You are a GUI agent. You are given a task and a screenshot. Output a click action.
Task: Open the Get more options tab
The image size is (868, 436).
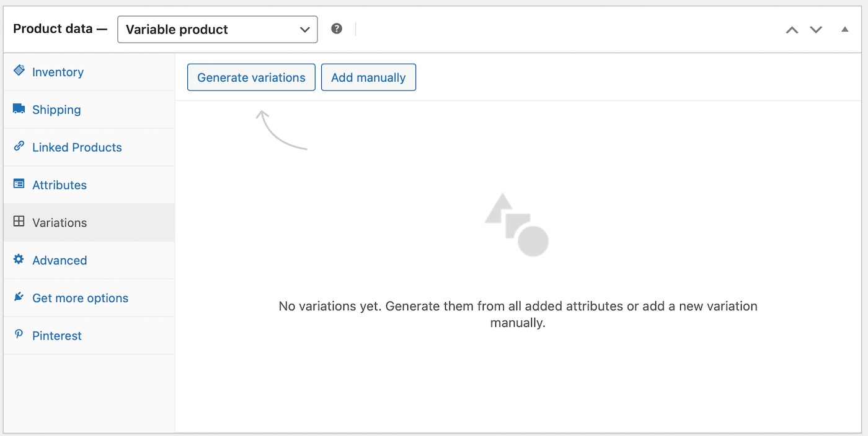(80, 297)
